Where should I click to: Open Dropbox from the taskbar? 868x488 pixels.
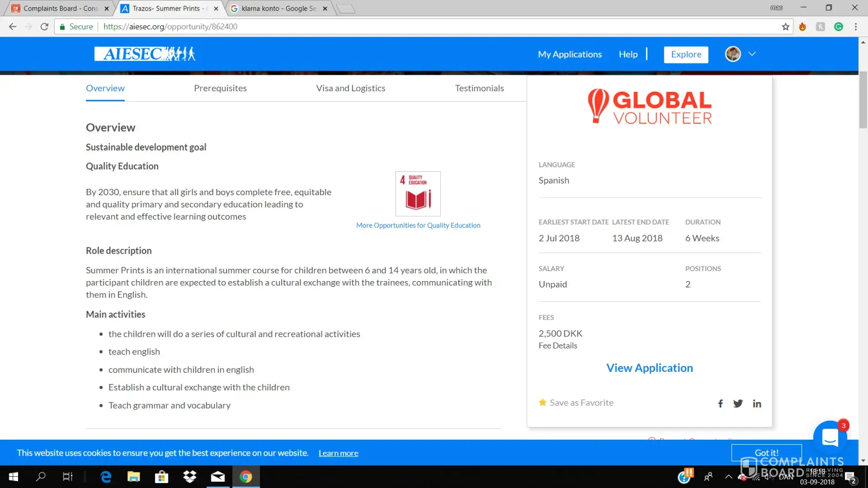[189, 476]
